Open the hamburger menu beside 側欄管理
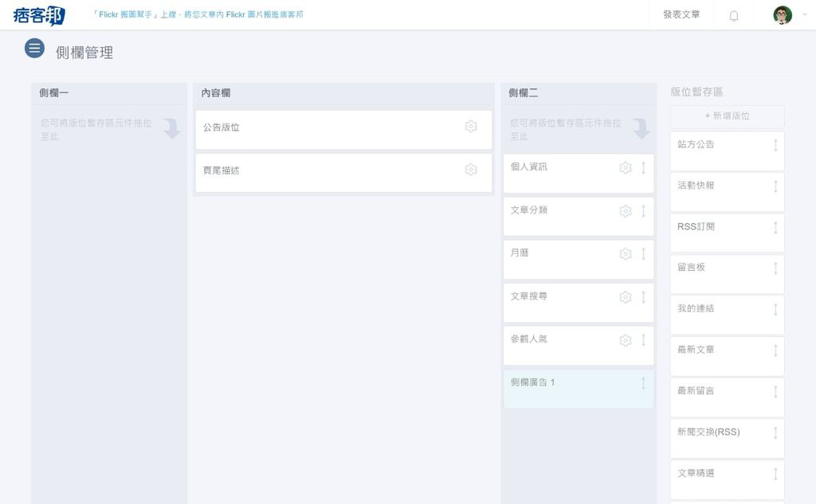Screen dimensions: 816x504 pyautogui.click(x=34, y=49)
